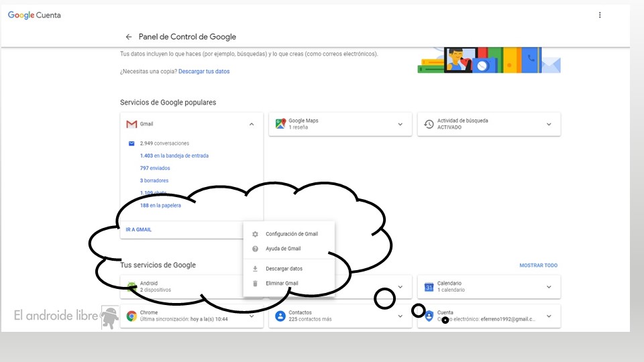Click the Chrome browser icon
Image resolution: width=644 pixels, height=362 pixels.
click(131, 316)
